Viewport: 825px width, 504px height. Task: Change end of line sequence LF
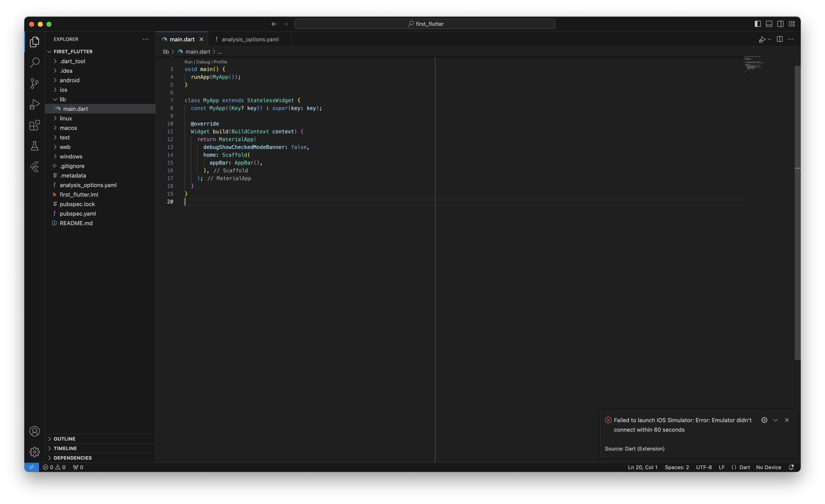point(721,467)
